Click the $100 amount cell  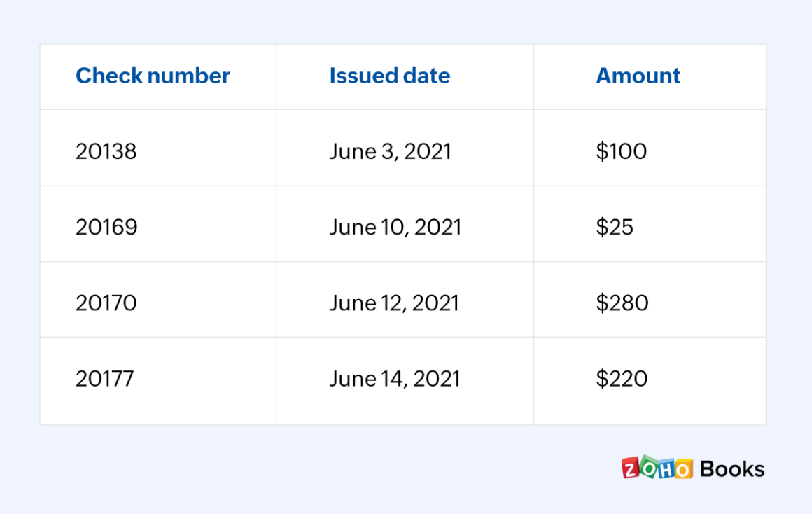click(622, 151)
